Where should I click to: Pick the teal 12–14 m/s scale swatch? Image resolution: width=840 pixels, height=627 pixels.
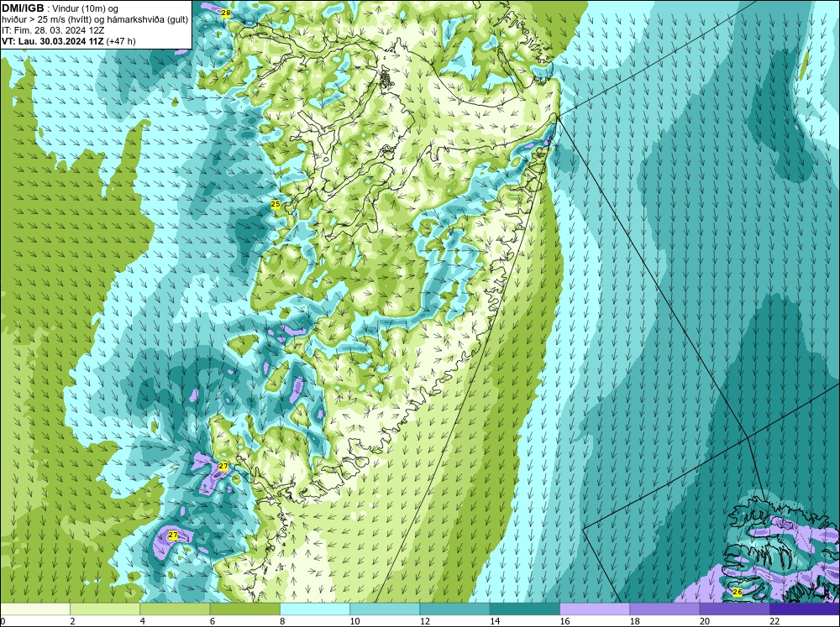(x=454, y=609)
